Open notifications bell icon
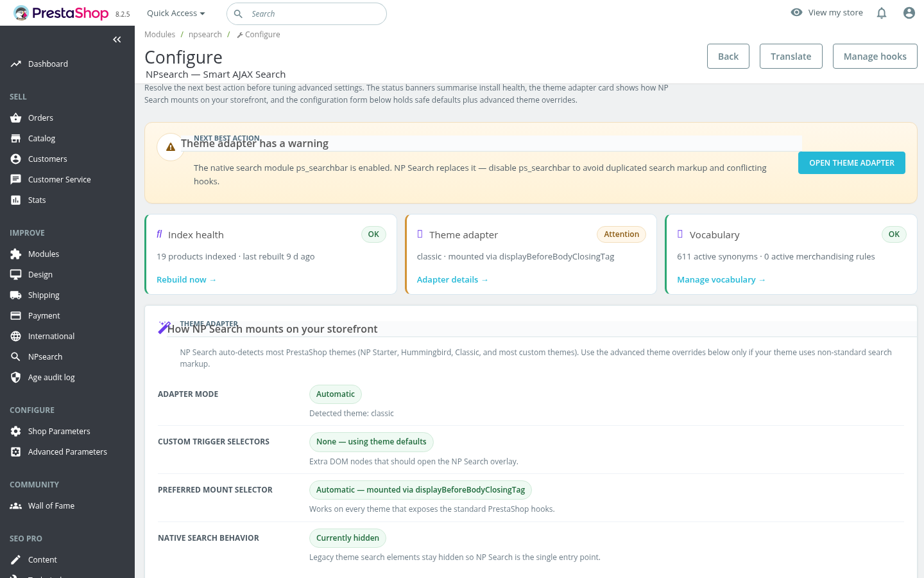Image resolution: width=924 pixels, height=578 pixels. [x=882, y=13]
